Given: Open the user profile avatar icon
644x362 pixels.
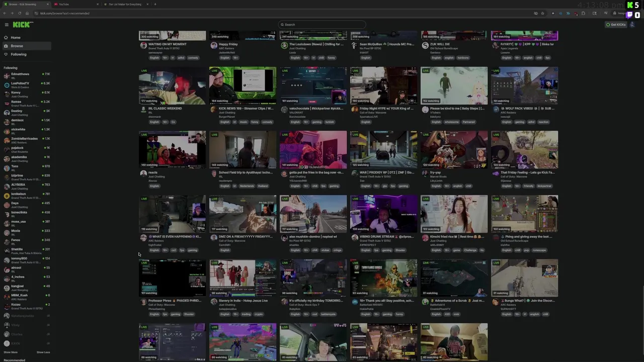Looking at the screenshot, I should 632,25.
